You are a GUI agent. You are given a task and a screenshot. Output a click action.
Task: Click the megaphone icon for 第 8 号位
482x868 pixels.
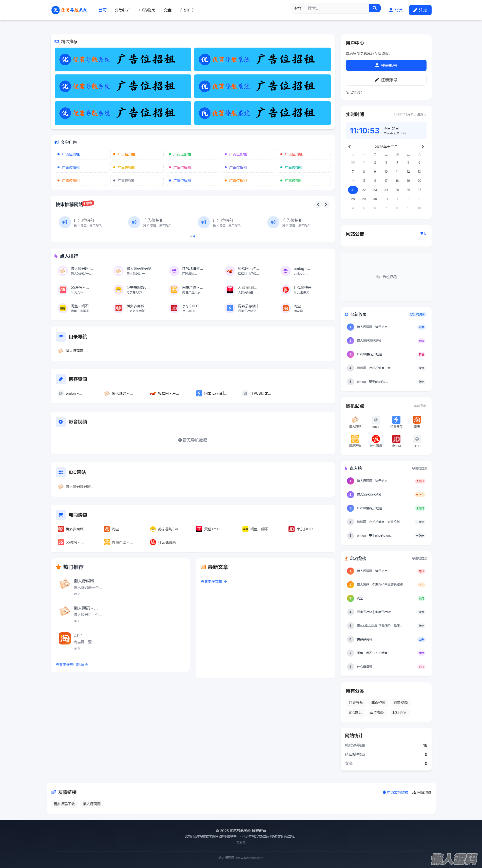273,223
